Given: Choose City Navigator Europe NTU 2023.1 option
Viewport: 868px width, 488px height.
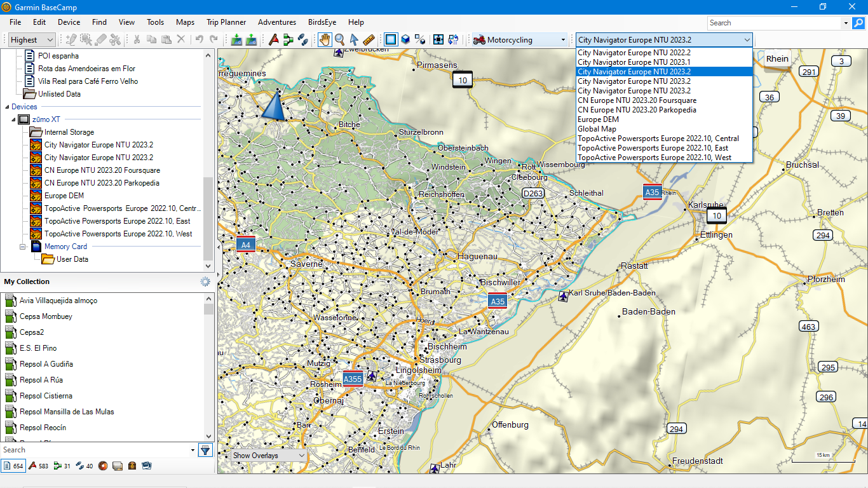Looking at the screenshot, I should 664,62.
